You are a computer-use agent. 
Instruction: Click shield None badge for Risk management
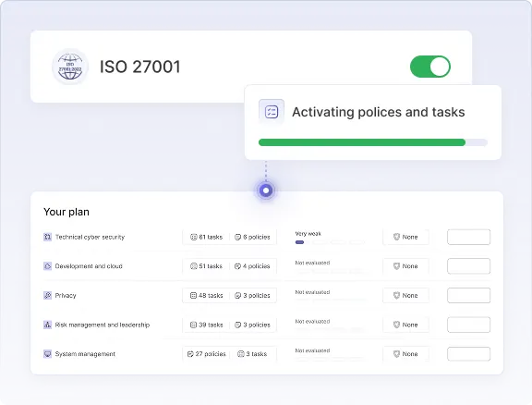405,325
